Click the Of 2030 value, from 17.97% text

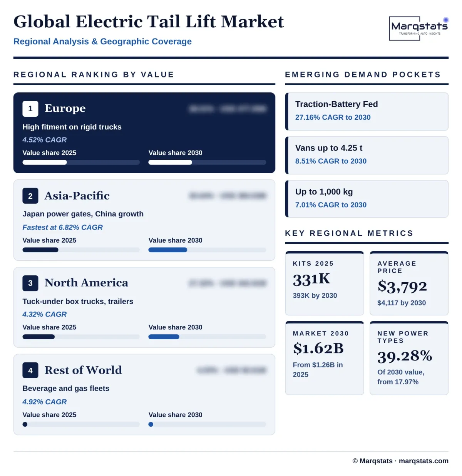pos(401,377)
